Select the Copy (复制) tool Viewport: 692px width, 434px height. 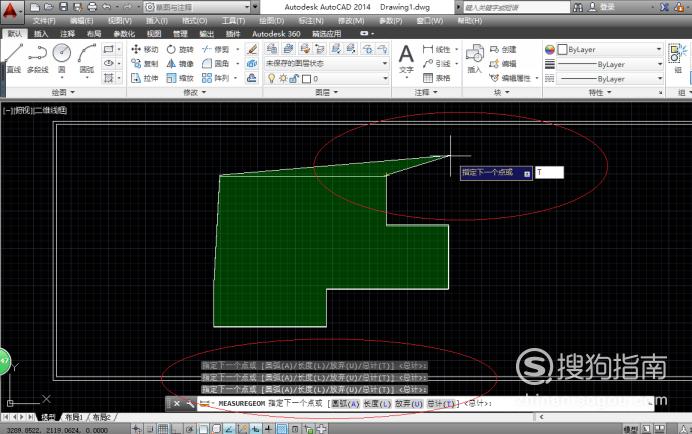tap(144, 64)
